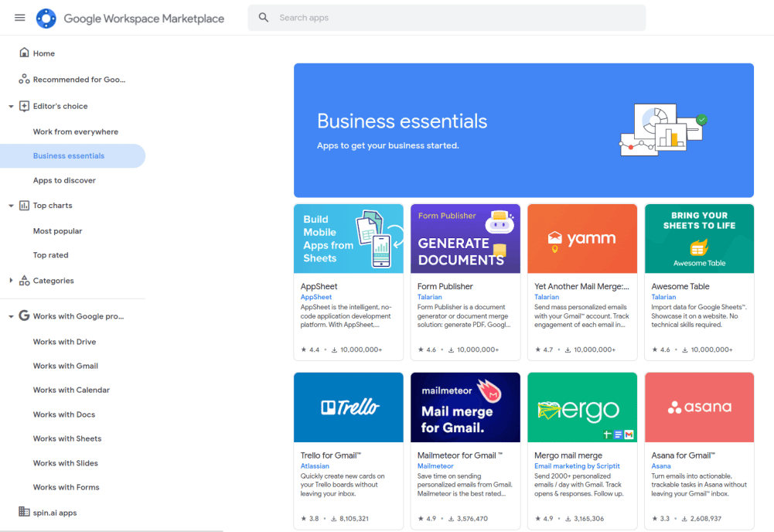Image resolution: width=774 pixels, height=532 pixels.
Task: Click the search magnifier icon
Action: click(x=264, y=18)
